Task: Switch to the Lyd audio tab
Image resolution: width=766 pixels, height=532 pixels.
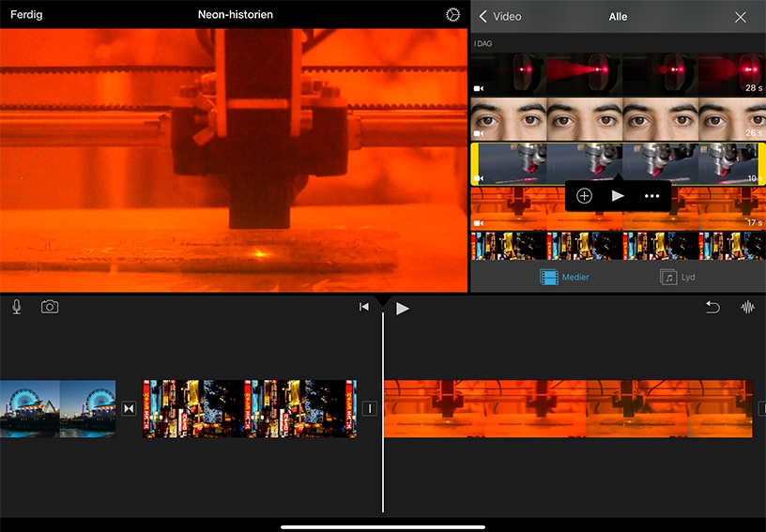Action: click(x=677, y=277)
